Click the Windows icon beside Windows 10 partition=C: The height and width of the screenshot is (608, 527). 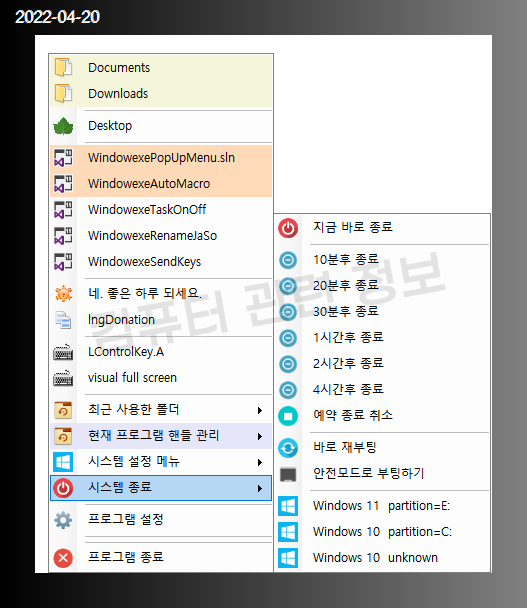[x=288, y=532]
